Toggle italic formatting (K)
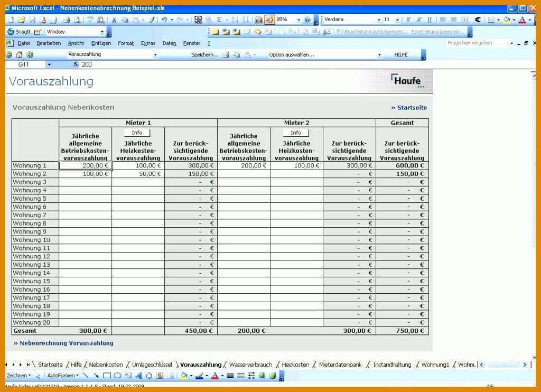 click(419, 20)
